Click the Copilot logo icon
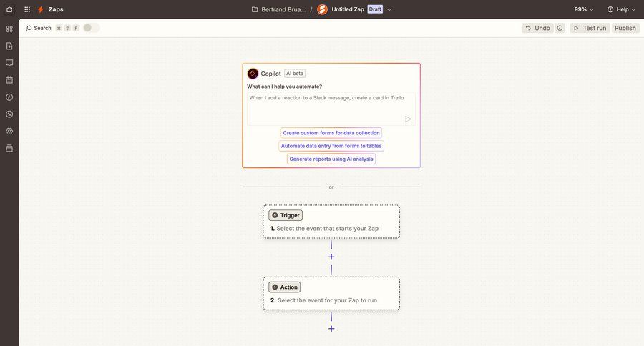This screenshot has width=644, height=346. [x=253, y=74]
